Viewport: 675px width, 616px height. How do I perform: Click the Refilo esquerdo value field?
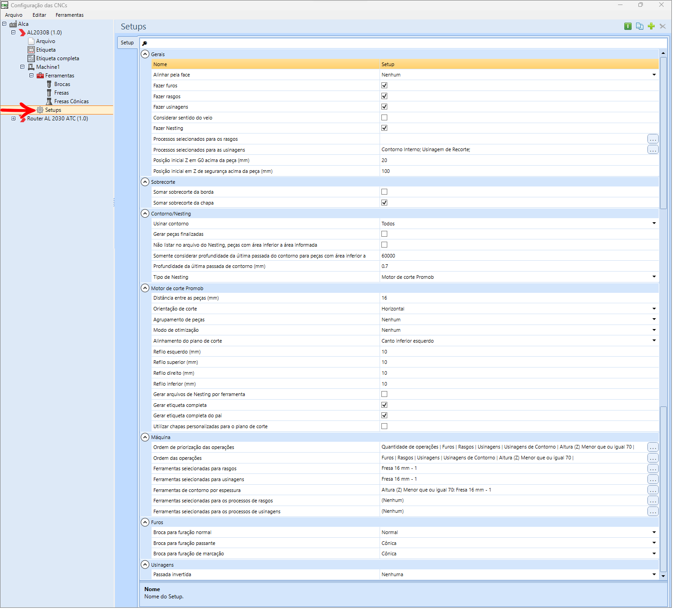click(x=519, y=352)
